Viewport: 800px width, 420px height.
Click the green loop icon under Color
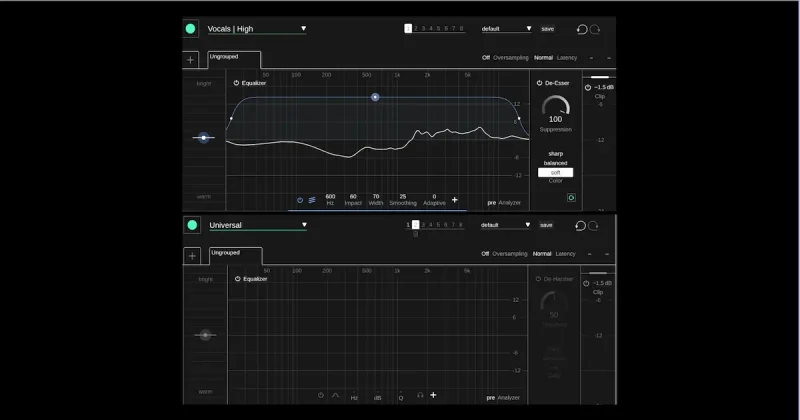coord(571,197)
